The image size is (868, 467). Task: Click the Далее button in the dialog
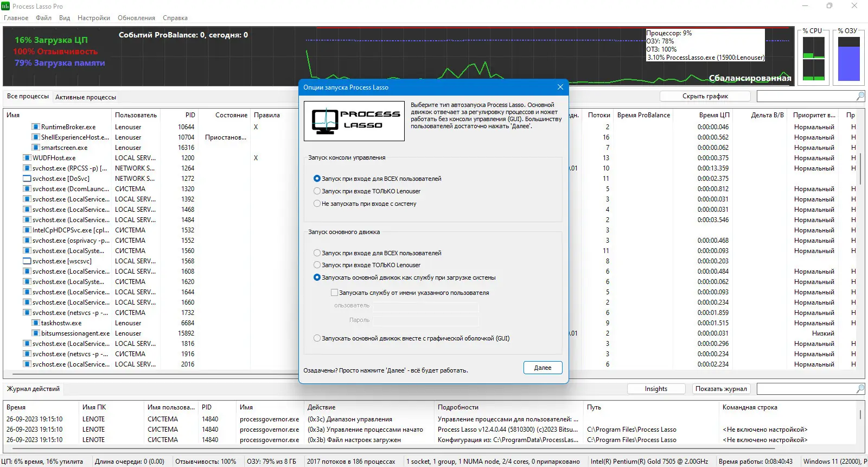click(543, 368)
